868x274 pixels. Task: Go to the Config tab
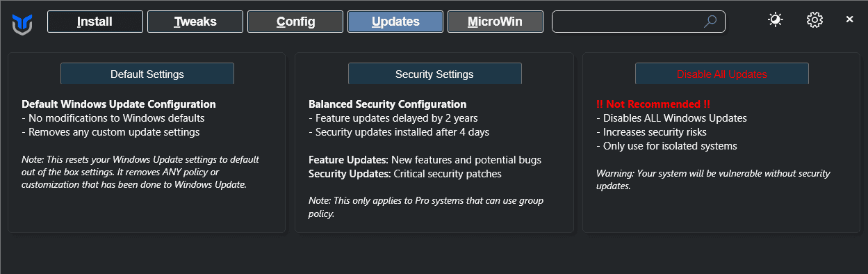point(295,22)
